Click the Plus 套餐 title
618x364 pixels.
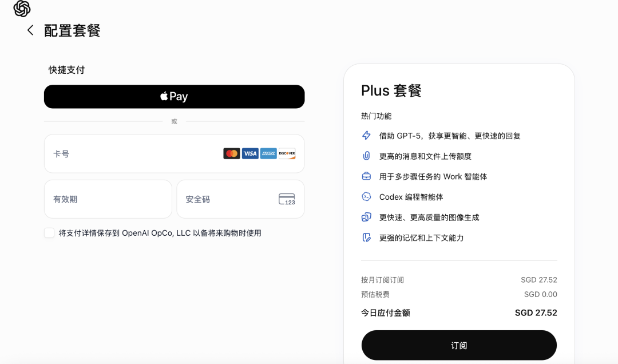pyautogui.click(x=391, y=90)
